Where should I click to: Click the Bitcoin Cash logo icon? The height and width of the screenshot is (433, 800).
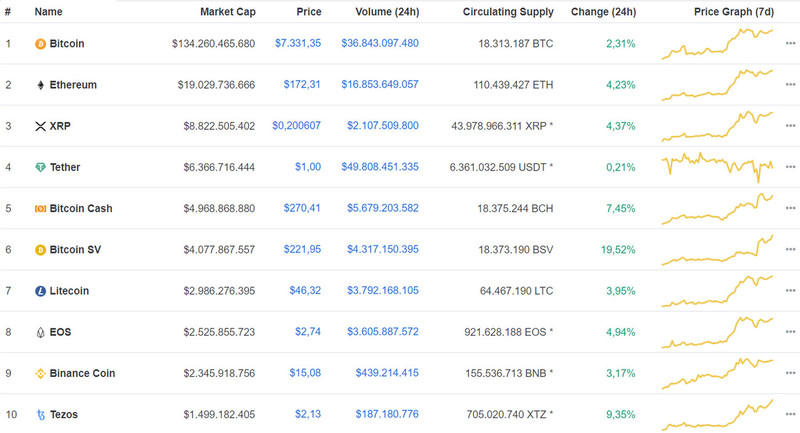tap(40, 208)
